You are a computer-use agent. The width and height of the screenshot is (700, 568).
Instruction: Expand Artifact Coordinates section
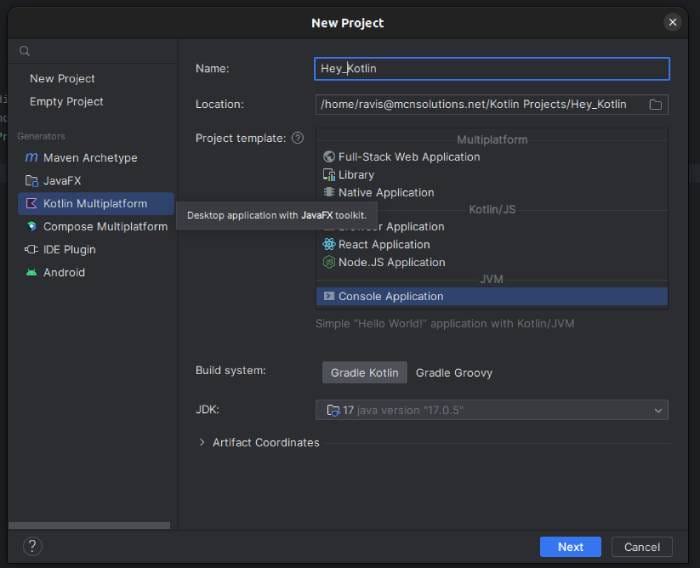pos(202,442)
